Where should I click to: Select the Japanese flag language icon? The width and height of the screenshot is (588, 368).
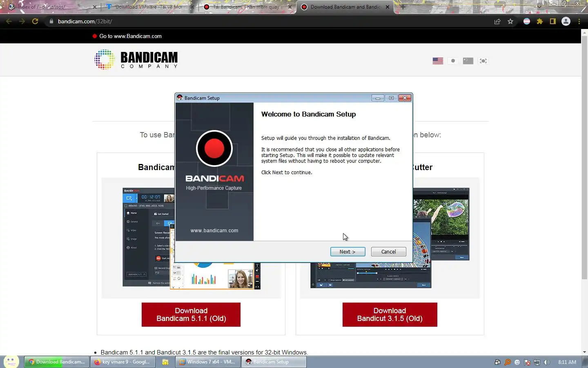click(x=453, y=61)
